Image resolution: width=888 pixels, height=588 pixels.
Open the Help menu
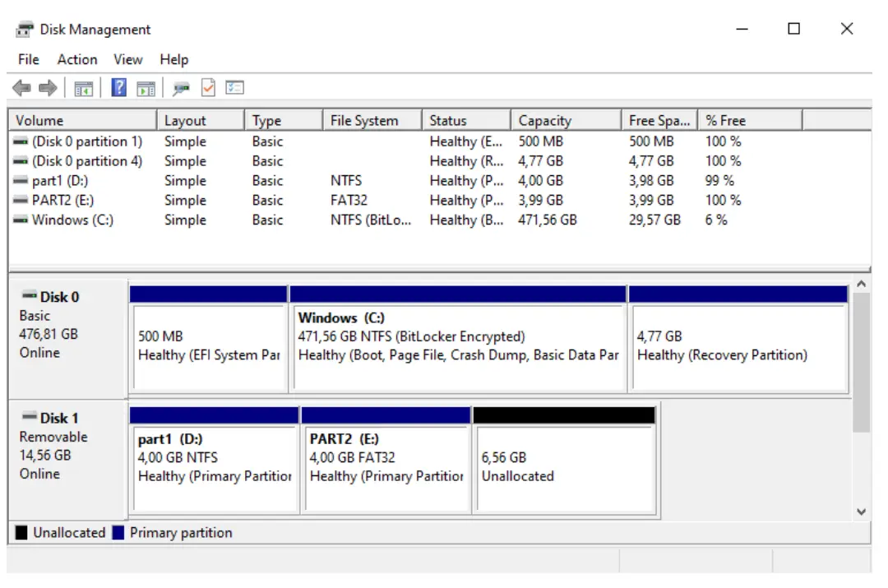click(x=173, y=59)
